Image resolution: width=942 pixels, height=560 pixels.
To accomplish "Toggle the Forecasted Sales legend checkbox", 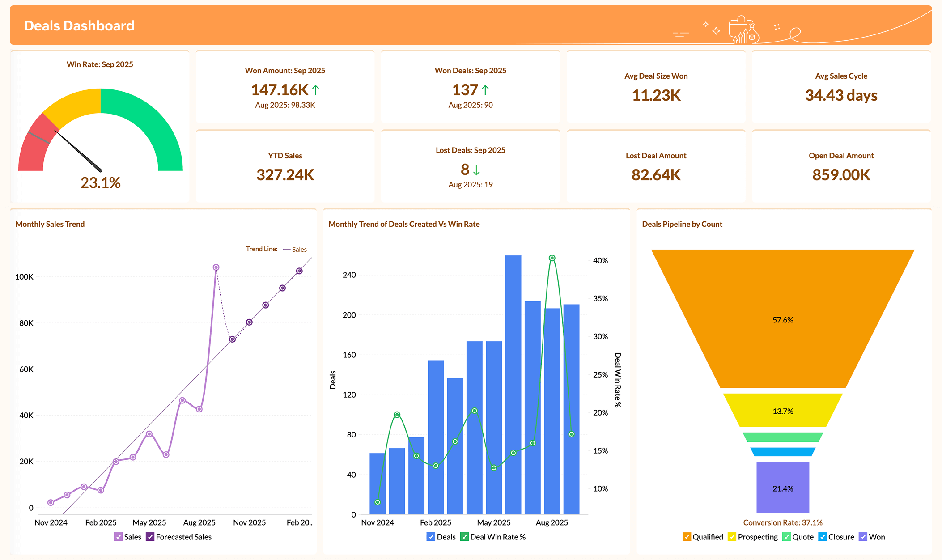I will point(151,537).
